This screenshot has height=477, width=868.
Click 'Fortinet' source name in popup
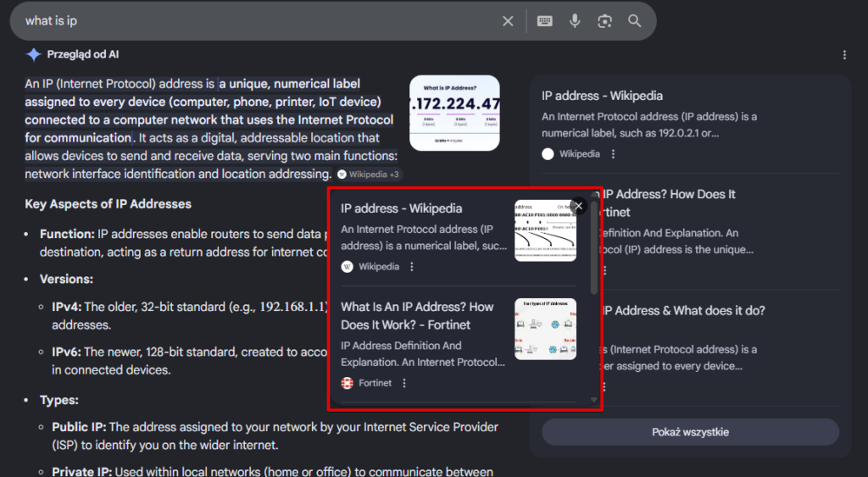pos(375,383)
